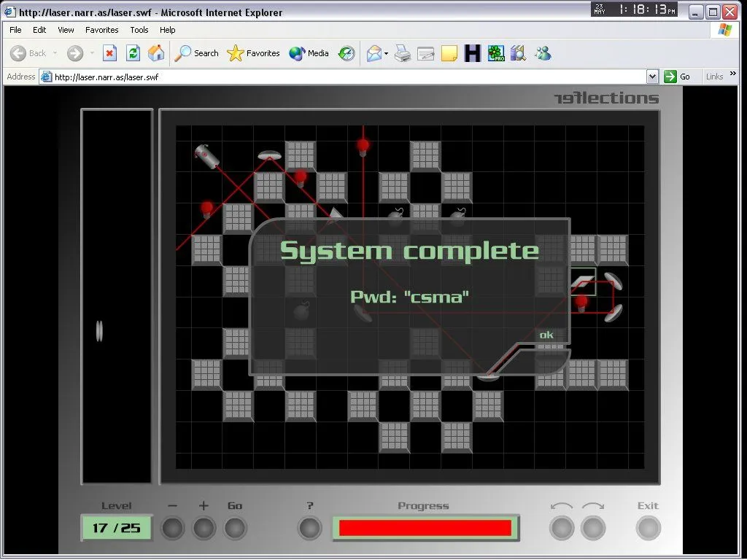Click the Refresh icon in the browser toolbar

133,53
